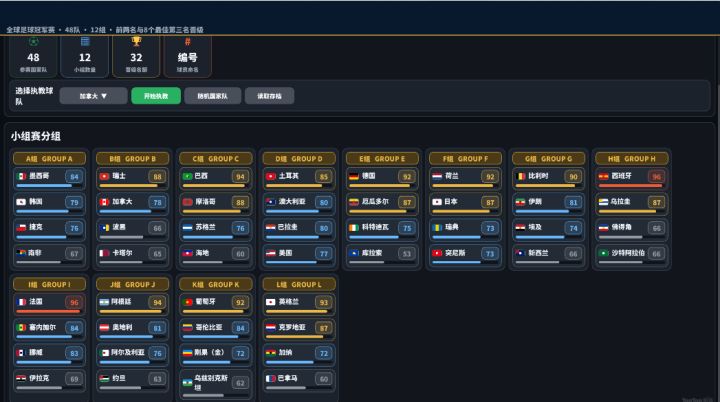Click the 西班牙 rating bar in Group H
720x402 pixels.
[x=632, y=186]
